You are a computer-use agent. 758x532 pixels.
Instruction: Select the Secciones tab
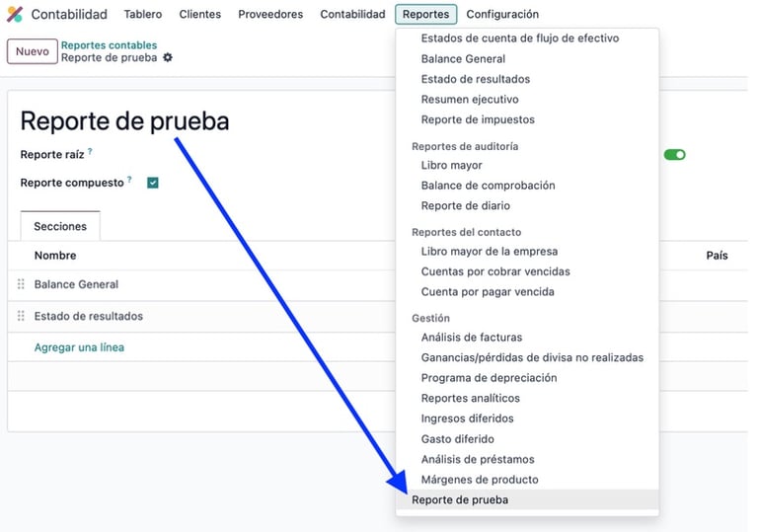pos(60,226)
